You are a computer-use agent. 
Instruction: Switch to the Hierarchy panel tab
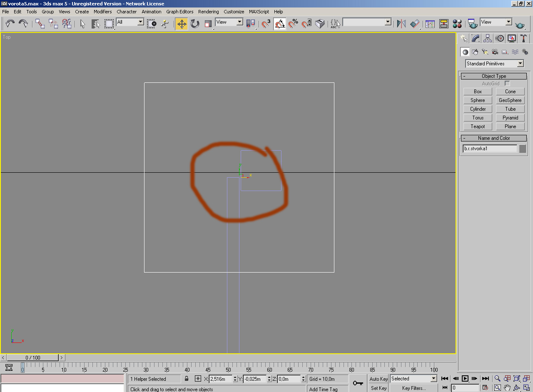(x=488, y=38)
